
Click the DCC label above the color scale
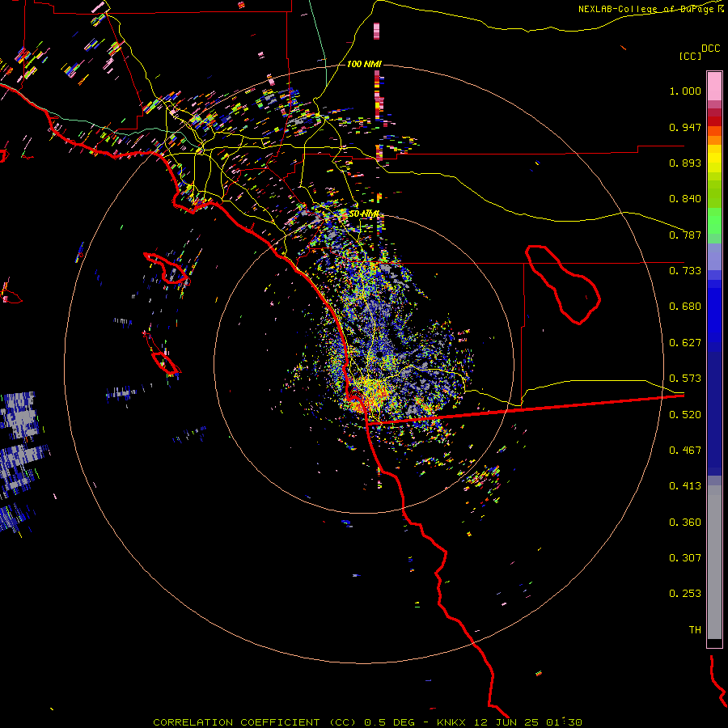pyautogui.click(x=711, y=49)
